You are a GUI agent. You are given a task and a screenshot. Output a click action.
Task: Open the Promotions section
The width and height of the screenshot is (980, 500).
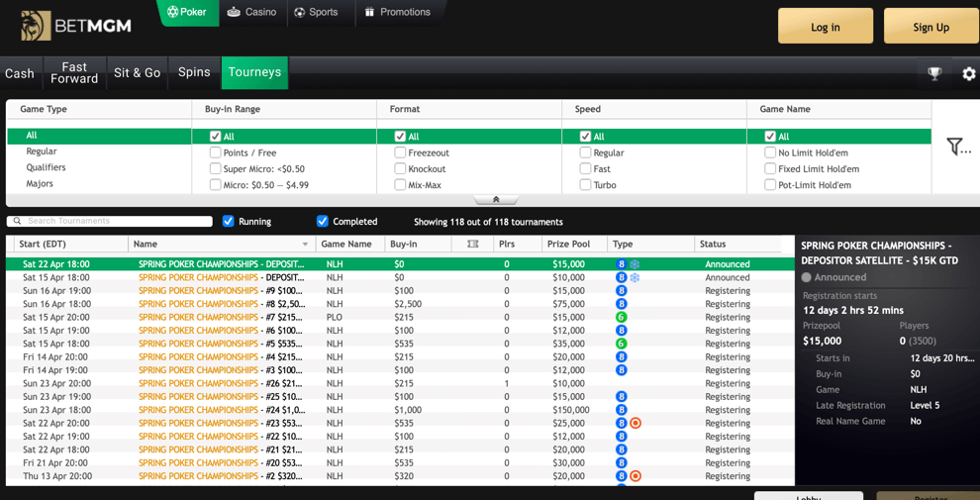[397, 12]
